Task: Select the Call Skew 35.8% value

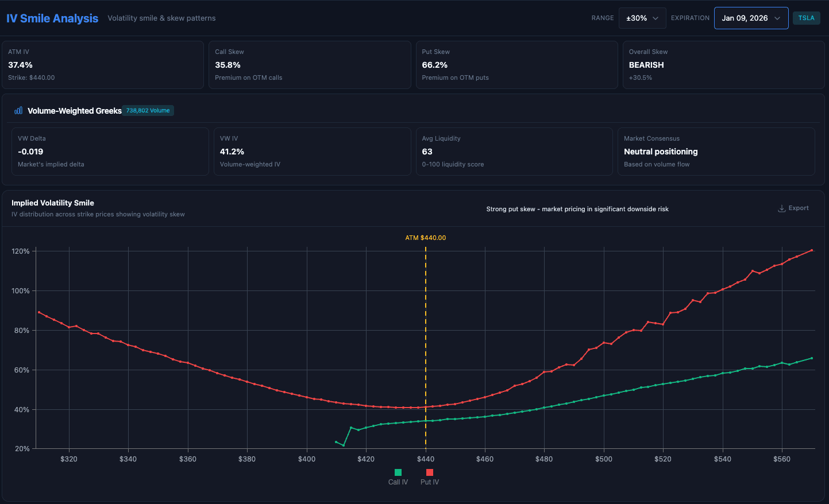Action: point(228,65)
